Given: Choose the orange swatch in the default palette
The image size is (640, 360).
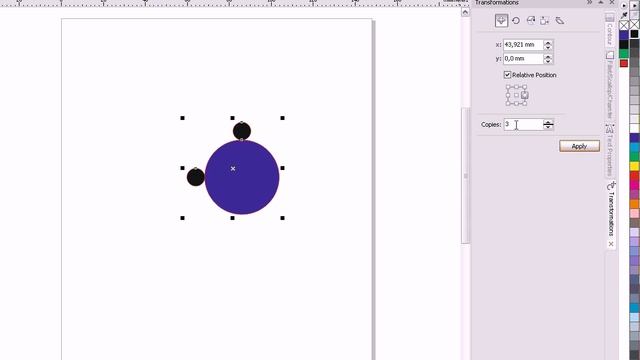Looking at the screenshot, I should pyautogui.click(x=635, y=204).
